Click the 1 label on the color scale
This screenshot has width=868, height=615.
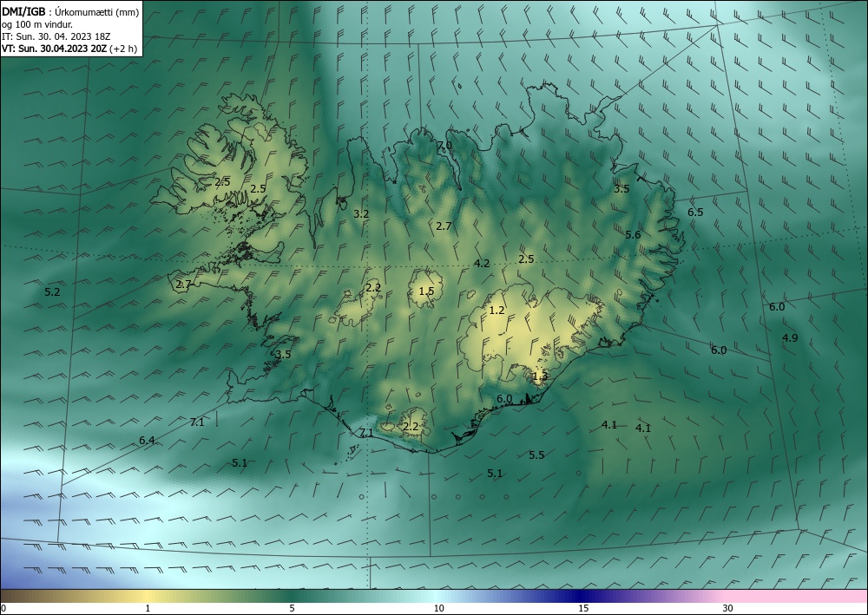tap(148, 608)
